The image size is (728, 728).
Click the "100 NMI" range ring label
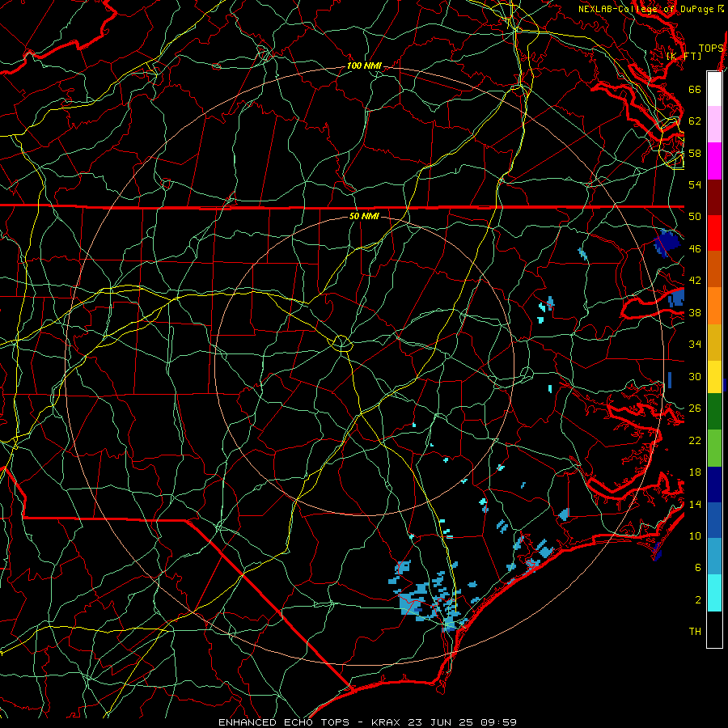point(364,66)
